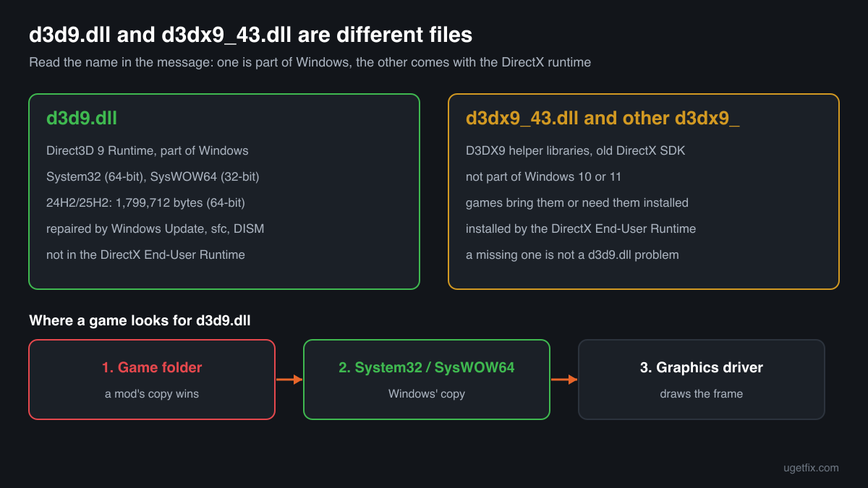Click the '1. Game folder' label
868x488 pixels.
click(x=152, y=367)
